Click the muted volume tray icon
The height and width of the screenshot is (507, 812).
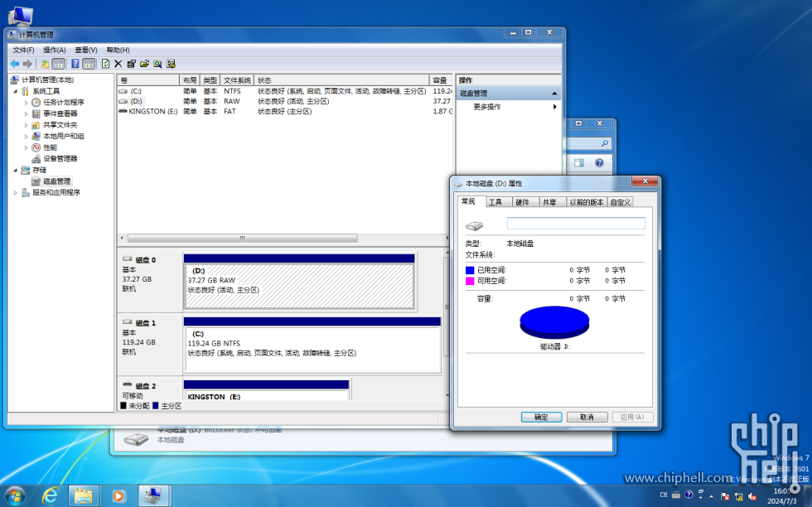click(752, 496)
